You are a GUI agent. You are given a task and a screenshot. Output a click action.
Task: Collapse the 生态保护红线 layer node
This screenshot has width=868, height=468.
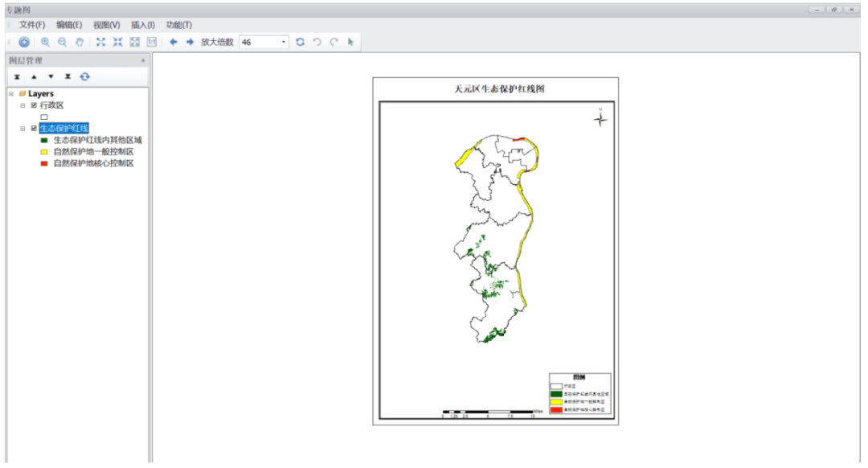[23, 129]
